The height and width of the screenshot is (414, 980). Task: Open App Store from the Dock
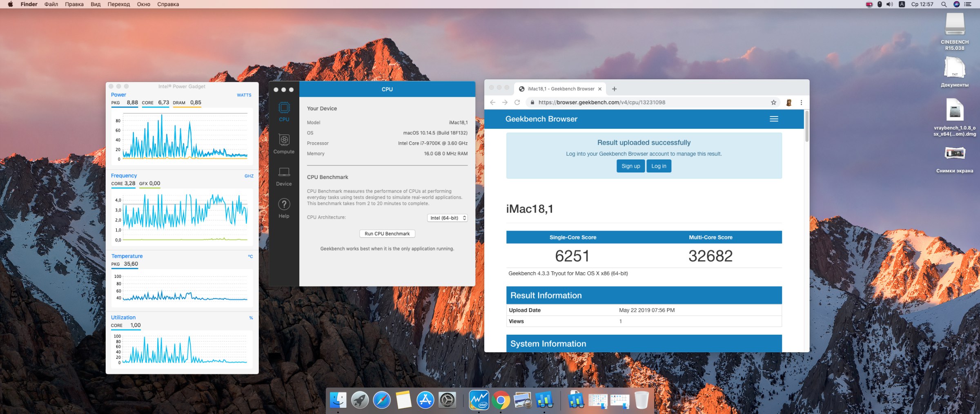[x=425, y=400]
